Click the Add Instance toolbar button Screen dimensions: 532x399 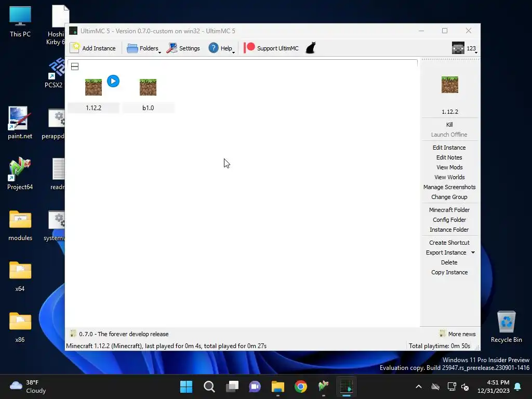(93, 48)
